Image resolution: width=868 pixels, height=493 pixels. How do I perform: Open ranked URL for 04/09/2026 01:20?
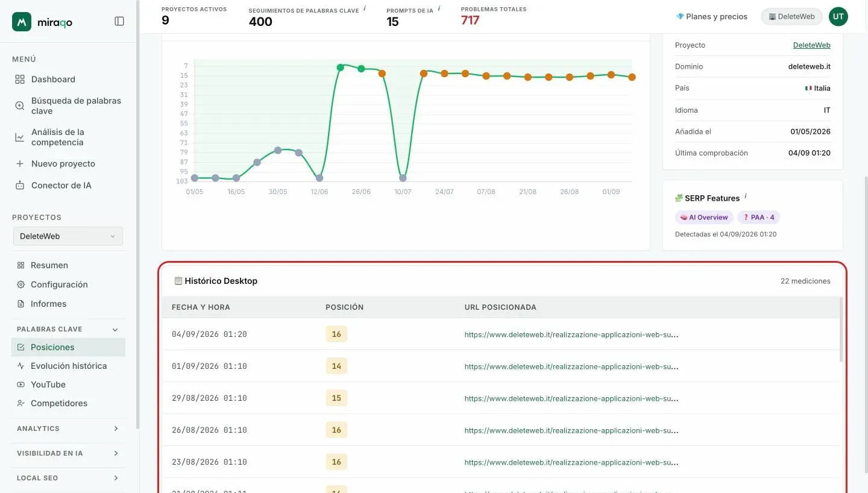[571, 334]
